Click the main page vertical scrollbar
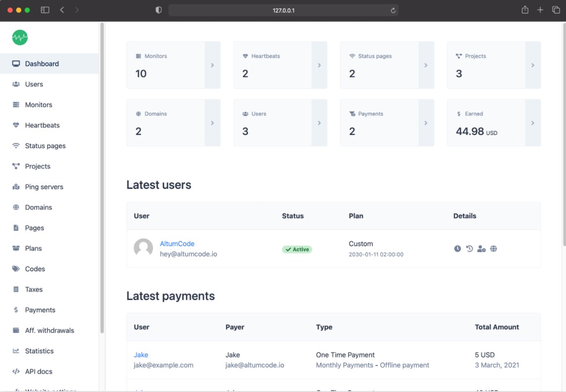The height and width of the screenshot is (392, 566). [x=564, y=134]
